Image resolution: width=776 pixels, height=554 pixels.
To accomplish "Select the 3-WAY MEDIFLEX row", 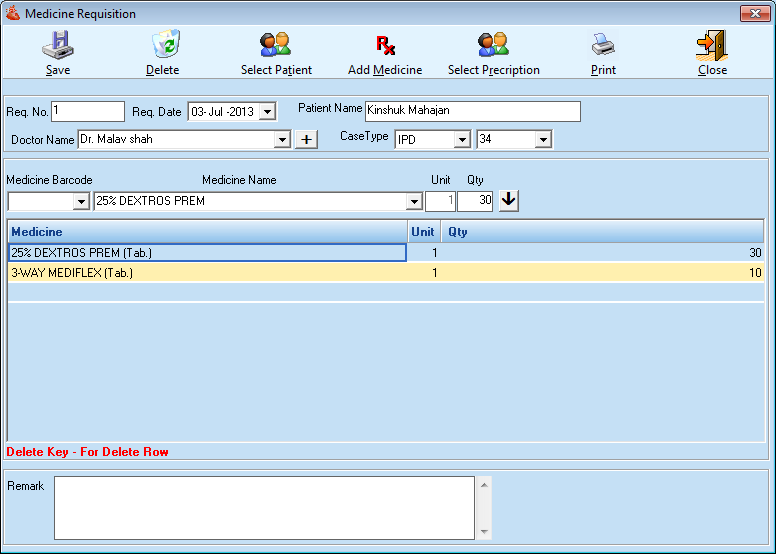I will pos(200,273).
